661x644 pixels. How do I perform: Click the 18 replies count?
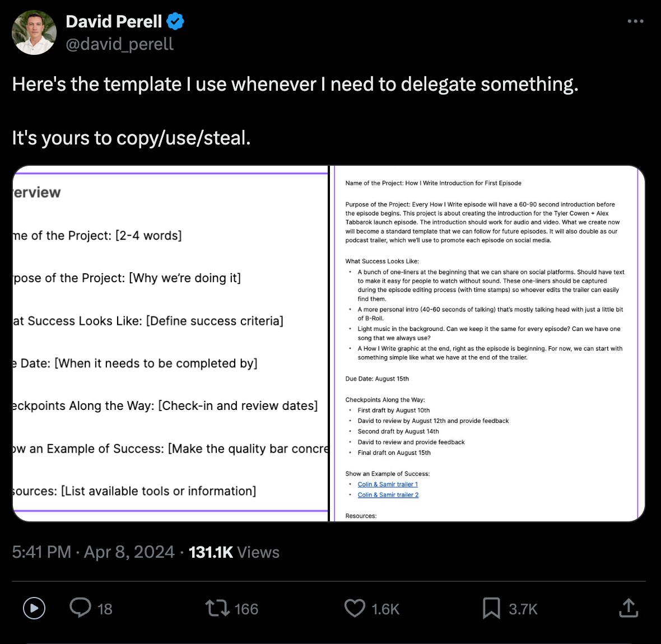click(x=105, y=609)
